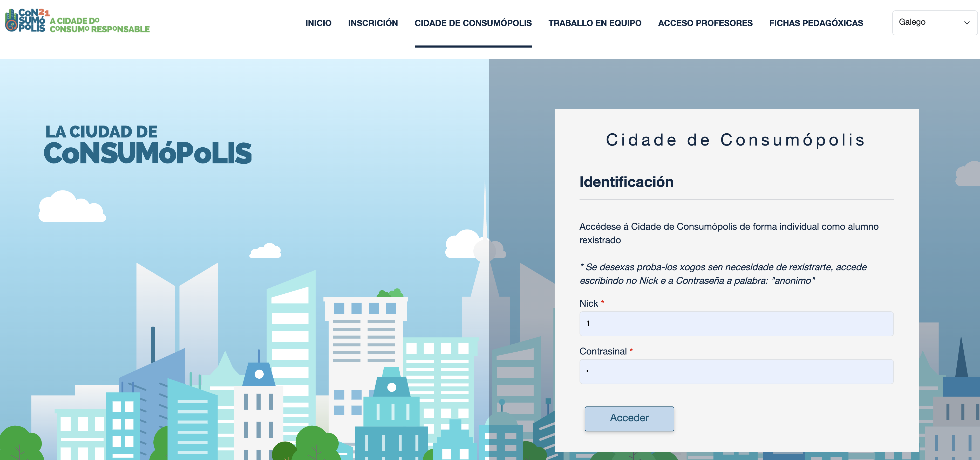
Task: Select CIDADE DE CONSUMÓPOLIS navigation tab
Action: 473,23
